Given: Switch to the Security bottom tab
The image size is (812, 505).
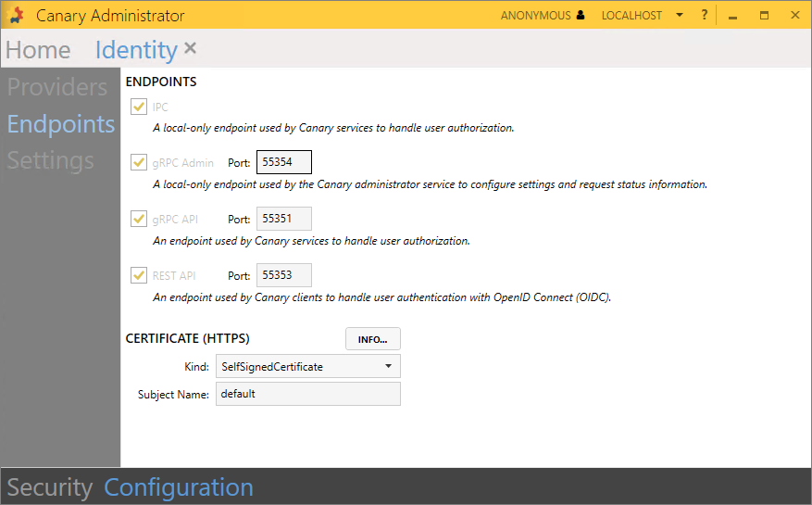Looking at the screenshot, I should tap(50, 487).
